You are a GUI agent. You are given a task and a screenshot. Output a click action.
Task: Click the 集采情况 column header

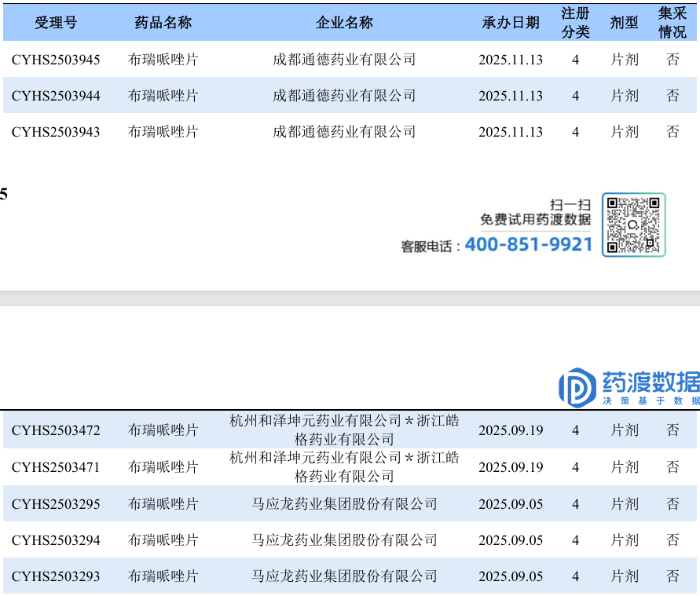tap(673, 22)
